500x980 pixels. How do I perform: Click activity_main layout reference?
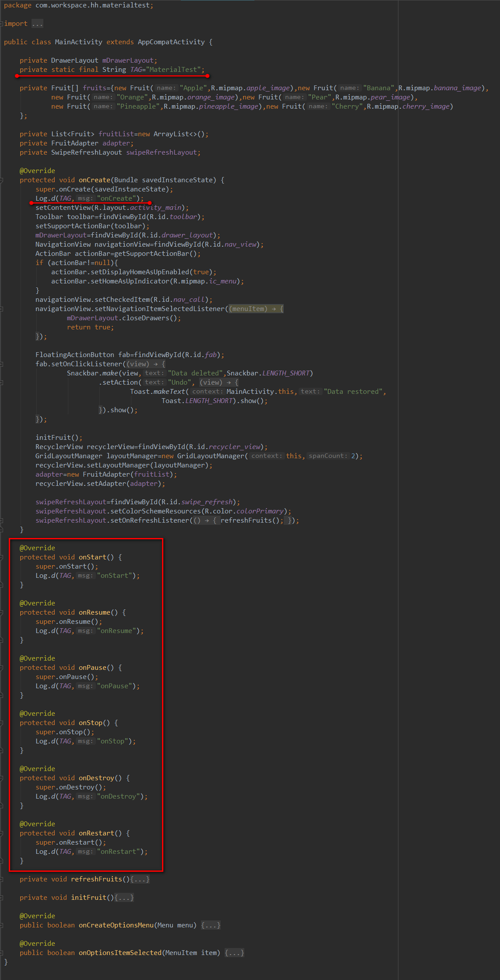[155, 208]
